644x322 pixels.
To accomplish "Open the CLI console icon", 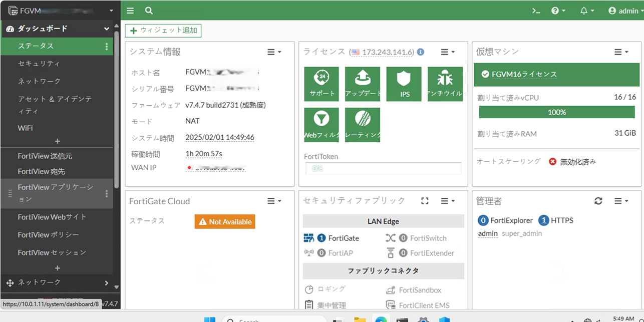I will click(x=536, y=11).
